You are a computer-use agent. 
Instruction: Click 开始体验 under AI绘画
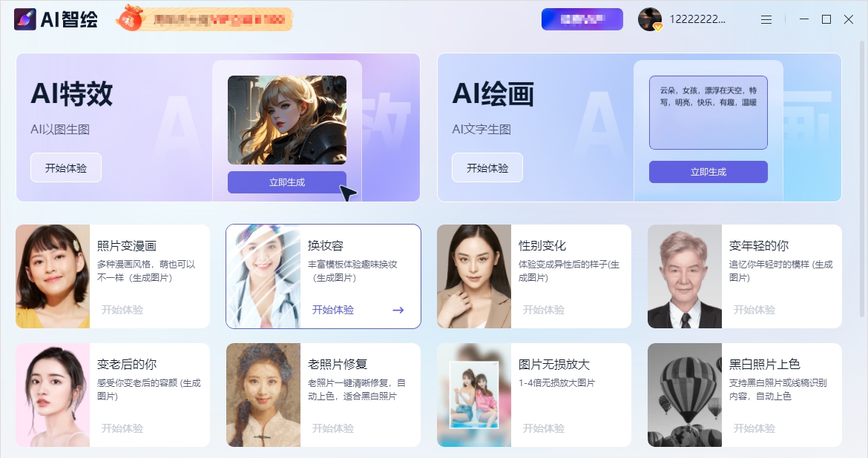tap(487, 167)
